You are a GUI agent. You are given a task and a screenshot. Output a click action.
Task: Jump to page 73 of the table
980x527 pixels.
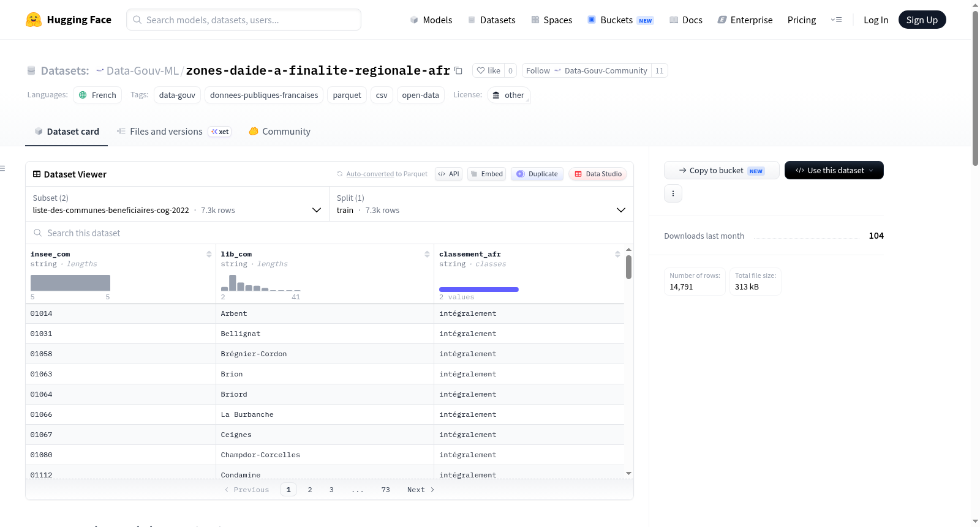(385, 490)
